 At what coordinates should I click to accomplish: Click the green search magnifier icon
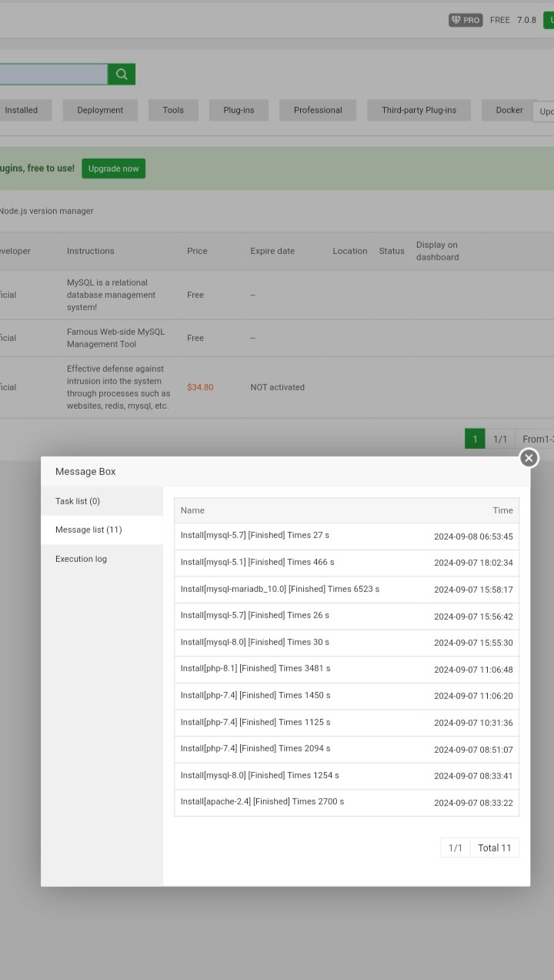pyautogui.click(x=122, y=75)
